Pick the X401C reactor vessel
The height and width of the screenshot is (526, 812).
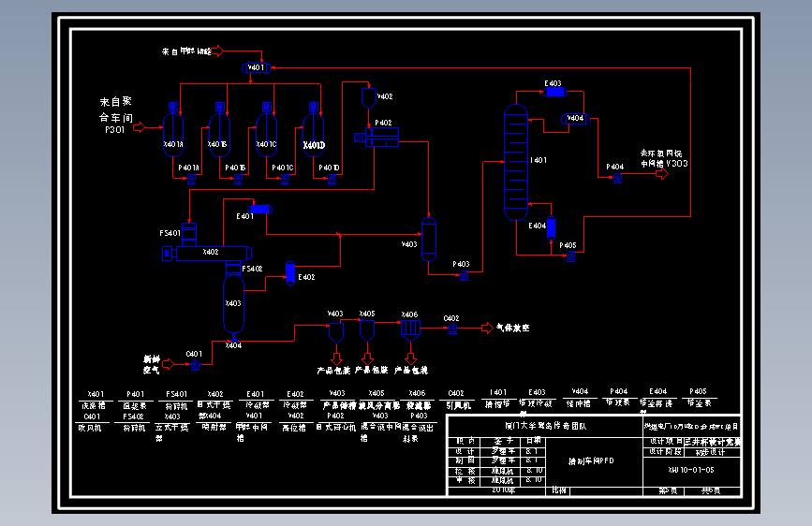(267, 135)
